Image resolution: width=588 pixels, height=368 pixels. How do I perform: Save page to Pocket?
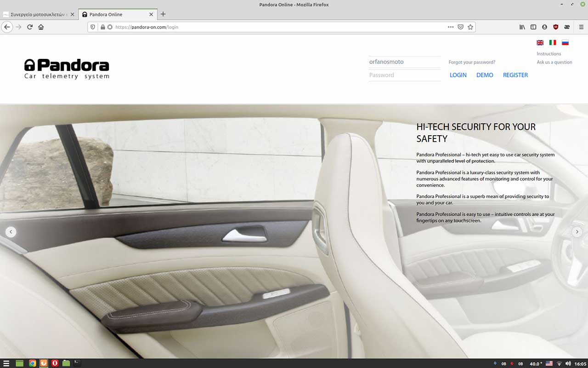click(x=460, y=27)
